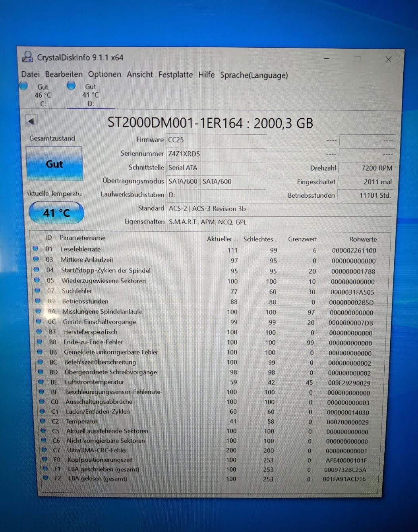Viewport: 418px width, 532px height.
Task: Click status dot of Ausschaltungsabbrüche row
Action: coord(41,401)
